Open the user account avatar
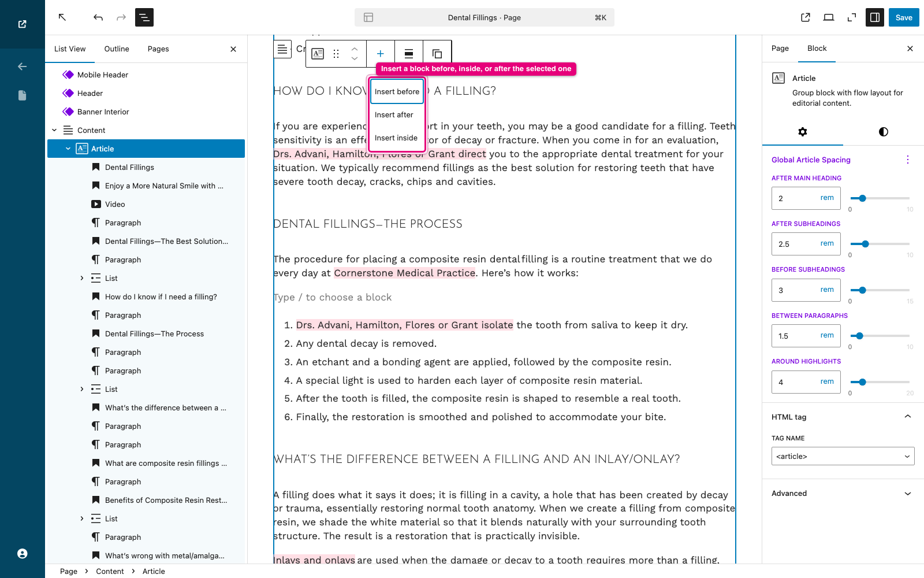Screen dimensions: 924x578 [22, 554]
